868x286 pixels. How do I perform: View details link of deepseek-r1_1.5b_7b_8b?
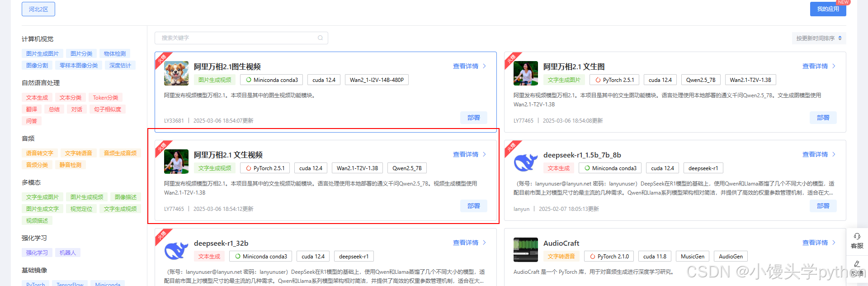click(x=815, y=154)
